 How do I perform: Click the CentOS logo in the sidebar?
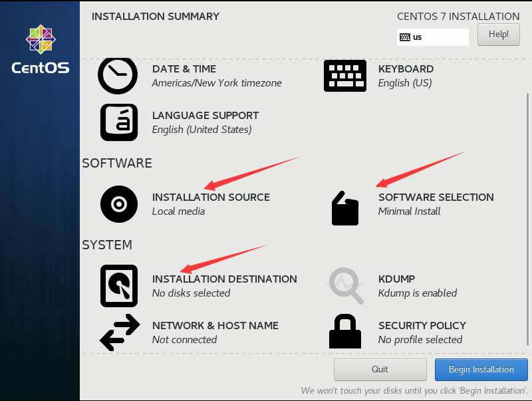coord(41,49)
